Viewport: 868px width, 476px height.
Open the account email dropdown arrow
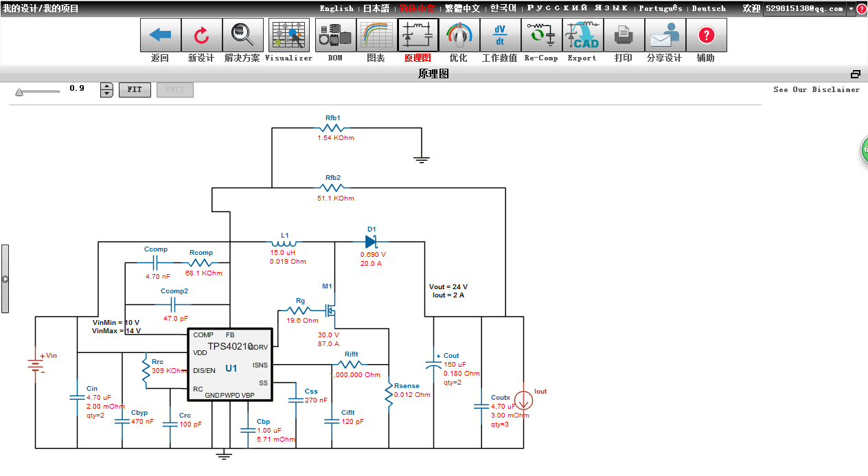(x=851, y=9)
